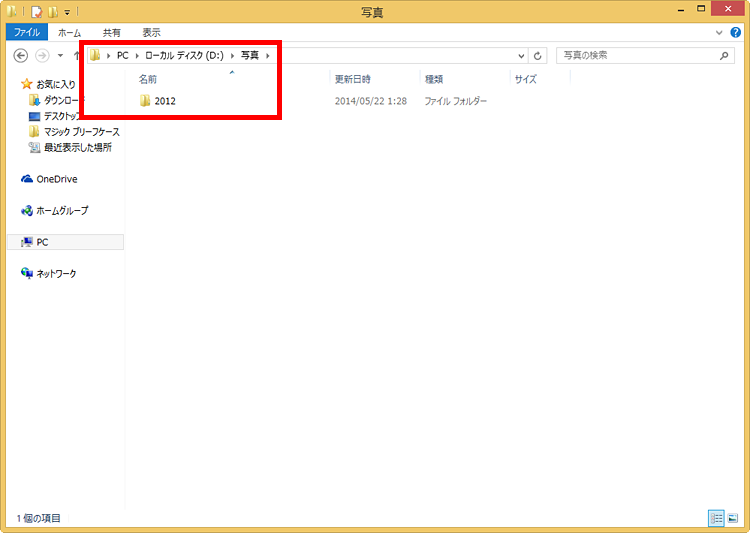
Task: Expand the chevron after 写真 in breadcrumb
Action: coord(268,56)
